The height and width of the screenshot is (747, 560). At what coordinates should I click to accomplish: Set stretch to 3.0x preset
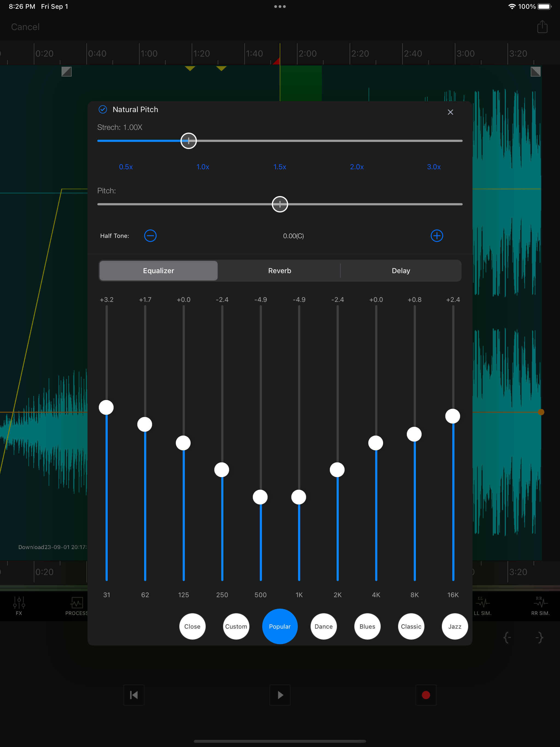(434, 167)
